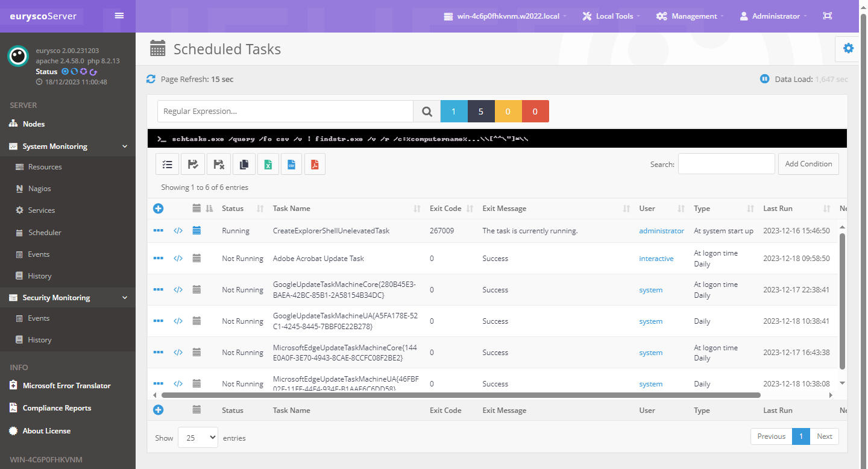Open the Local Tools menu
868x469 pixels.
(x=611, y=16)
